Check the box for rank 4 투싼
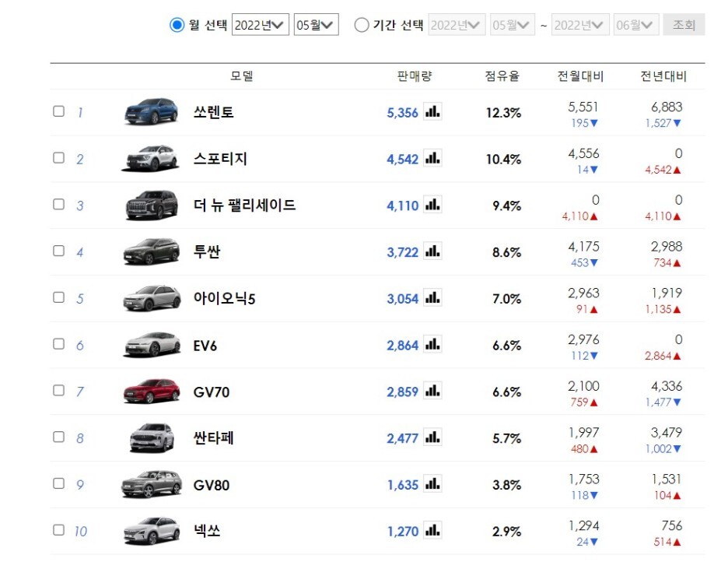Viewport: 728px width, 562px height. [x=58, y=251]
